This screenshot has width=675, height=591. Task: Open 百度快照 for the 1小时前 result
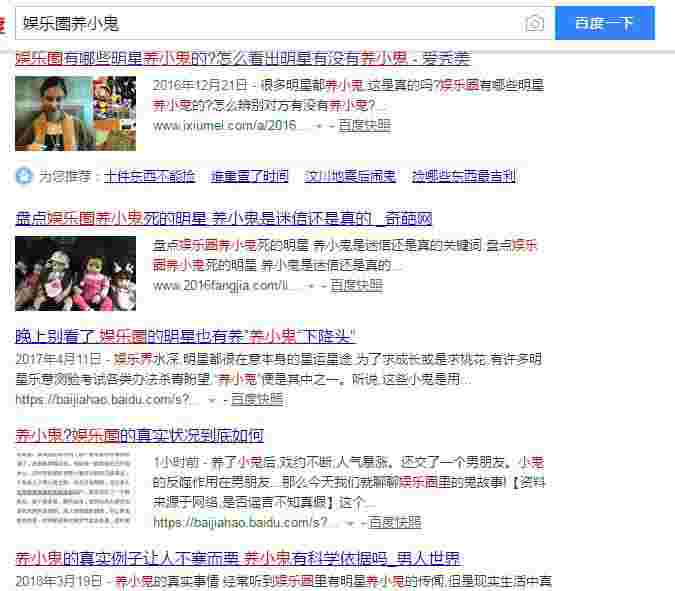(395, 523)
